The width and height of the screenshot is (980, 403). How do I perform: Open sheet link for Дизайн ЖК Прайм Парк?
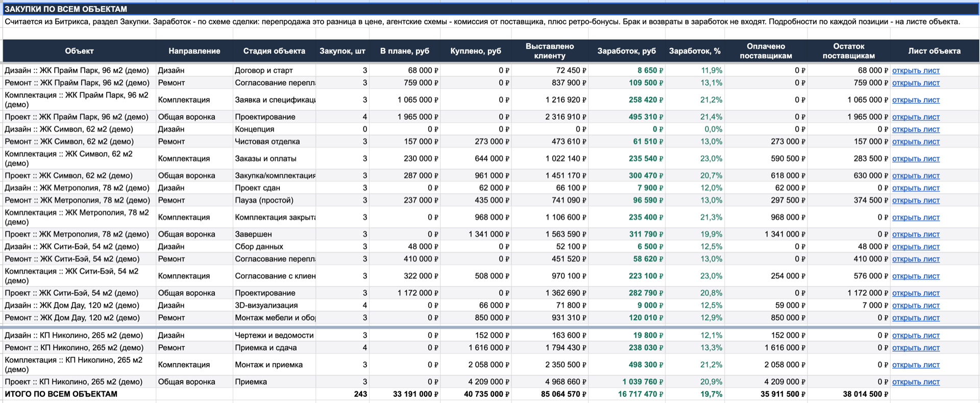point(916,70)
